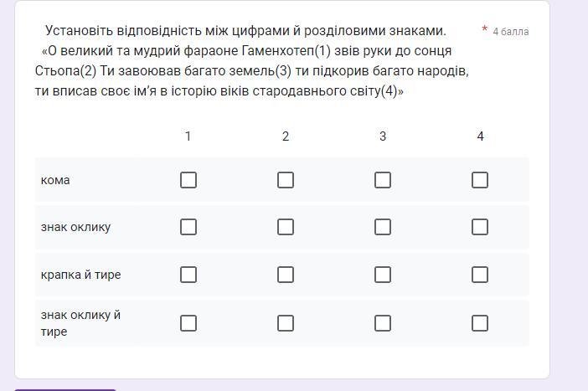588x391 pixels.
Task: Select 'крапка й тире' for position 2
Action: (x=286, y=275)
